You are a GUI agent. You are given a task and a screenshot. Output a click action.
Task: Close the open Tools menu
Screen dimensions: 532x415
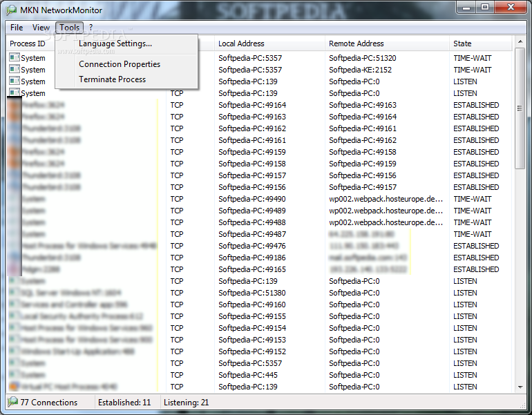coord(70,28)
